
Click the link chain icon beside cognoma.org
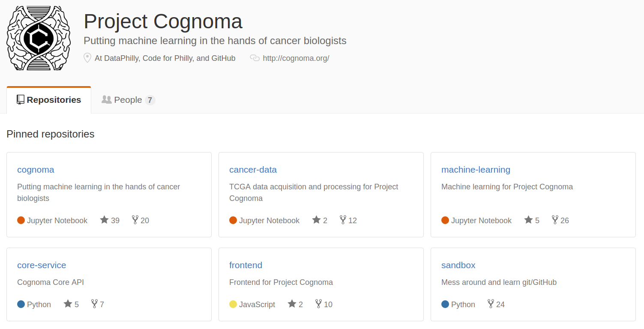(x=255, y=58)
